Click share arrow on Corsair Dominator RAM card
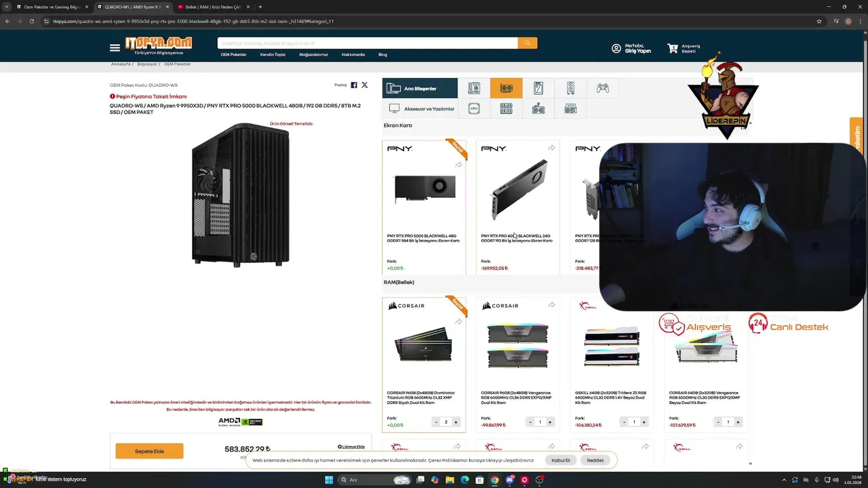Viewport: 868px width, 488px height. [458, 322]
